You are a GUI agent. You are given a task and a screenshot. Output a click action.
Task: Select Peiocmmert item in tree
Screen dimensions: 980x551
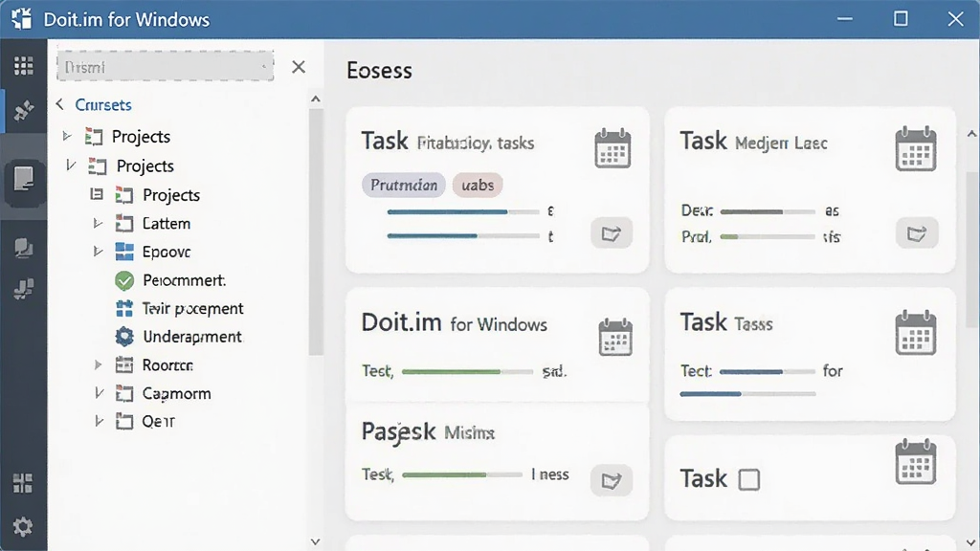pyautogui.click(x=184, y=280)
